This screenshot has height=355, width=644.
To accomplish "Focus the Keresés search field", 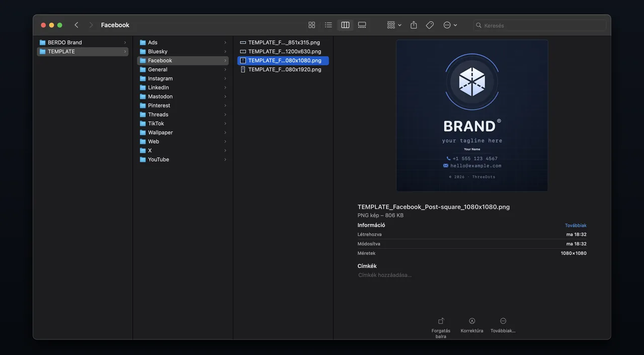I will [x=539, y=25].
